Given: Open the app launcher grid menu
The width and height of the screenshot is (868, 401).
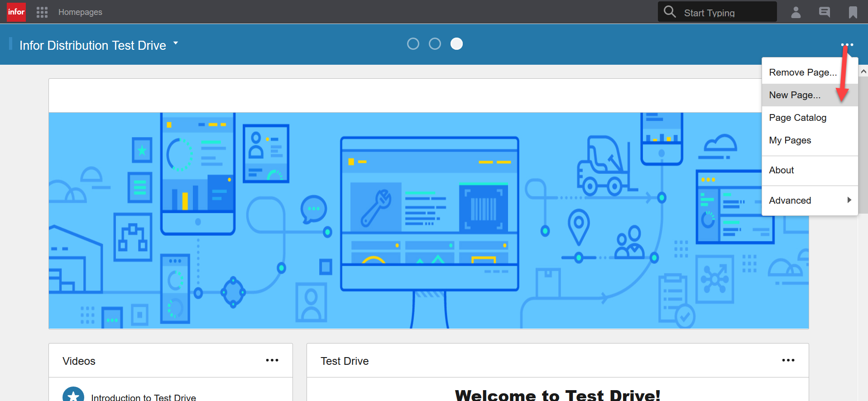Looking at the screenshot, I should tap(42, 12).
